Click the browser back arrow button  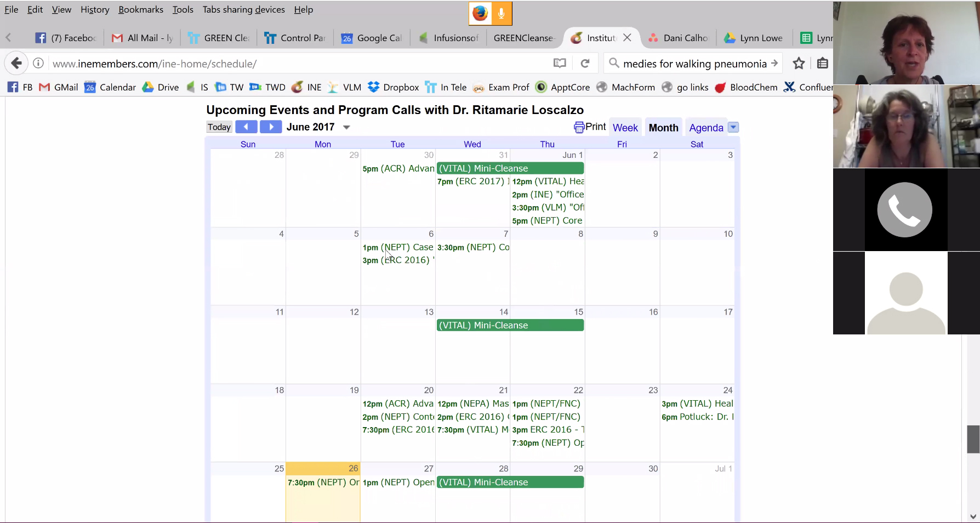tap(16, 64)
